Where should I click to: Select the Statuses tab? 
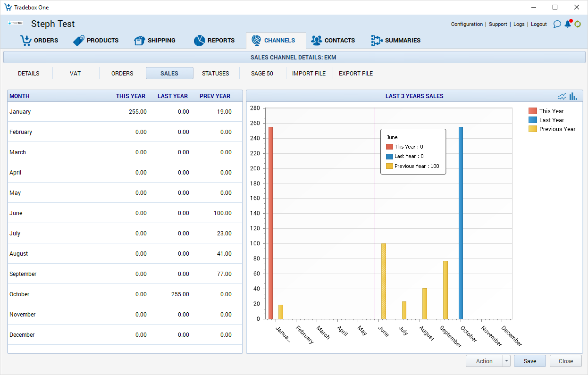[x=215, y=74]
